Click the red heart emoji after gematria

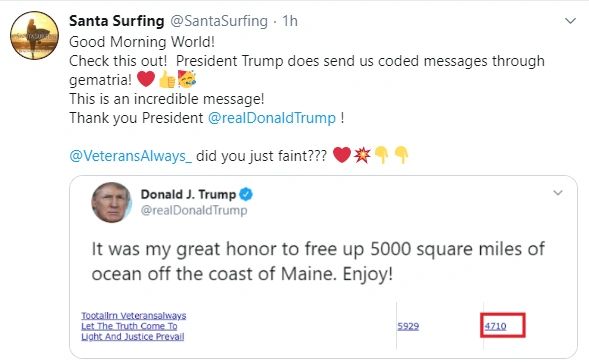(146, 79)
